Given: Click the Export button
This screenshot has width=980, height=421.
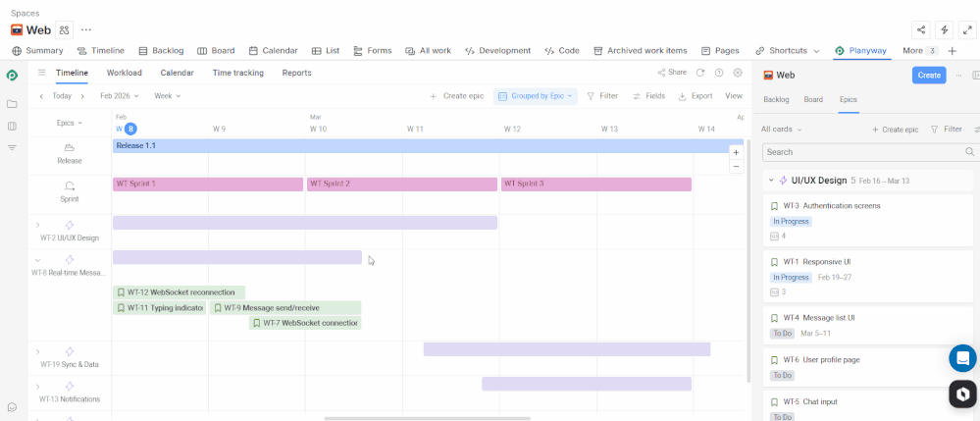Looking at the screenshot, I should tap(696, 96).
